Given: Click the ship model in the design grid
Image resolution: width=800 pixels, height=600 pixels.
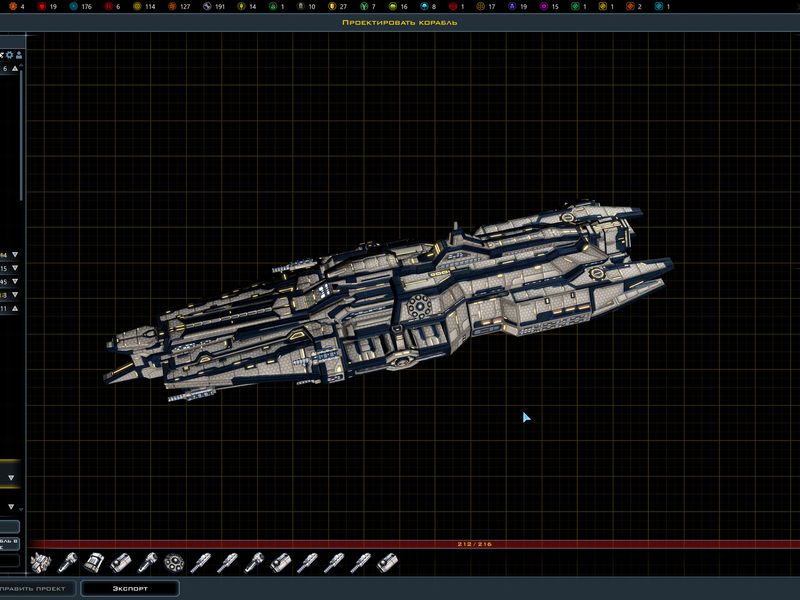Looking at the screenshot, I should click(388, 301).
